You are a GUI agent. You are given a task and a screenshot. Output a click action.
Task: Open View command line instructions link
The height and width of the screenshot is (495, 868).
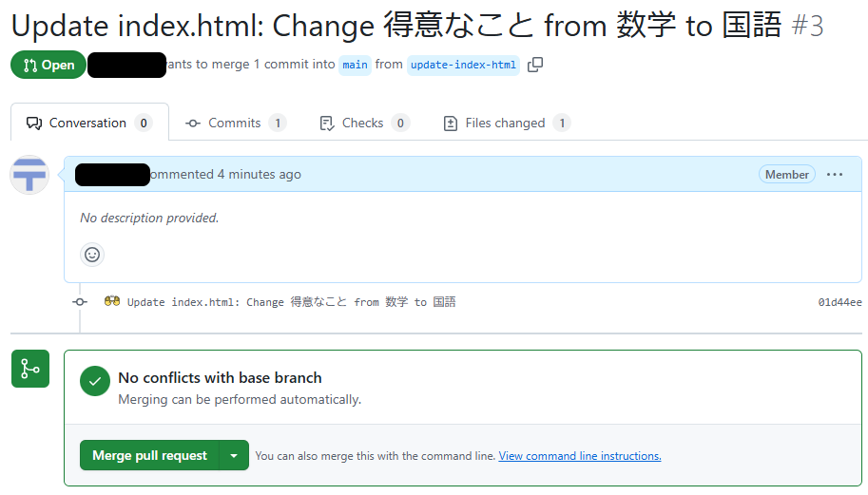(579, 456)
